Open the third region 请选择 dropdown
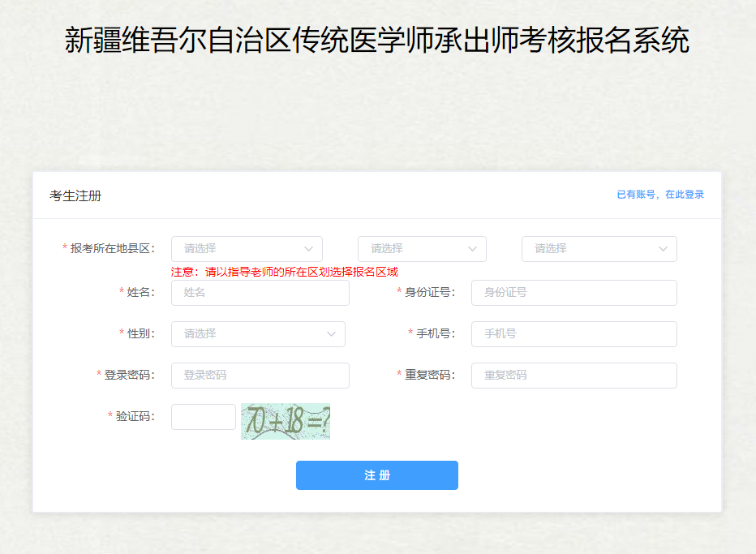 tap(599, 249)
